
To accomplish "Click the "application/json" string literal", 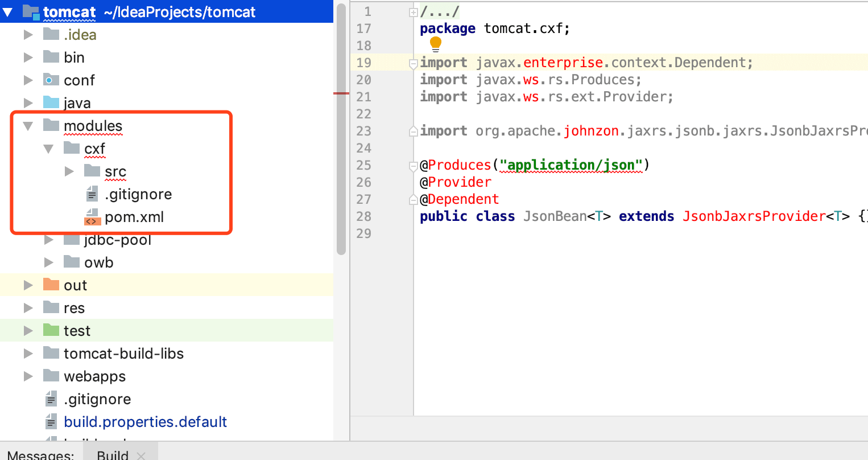I will (x=571, y=165).
